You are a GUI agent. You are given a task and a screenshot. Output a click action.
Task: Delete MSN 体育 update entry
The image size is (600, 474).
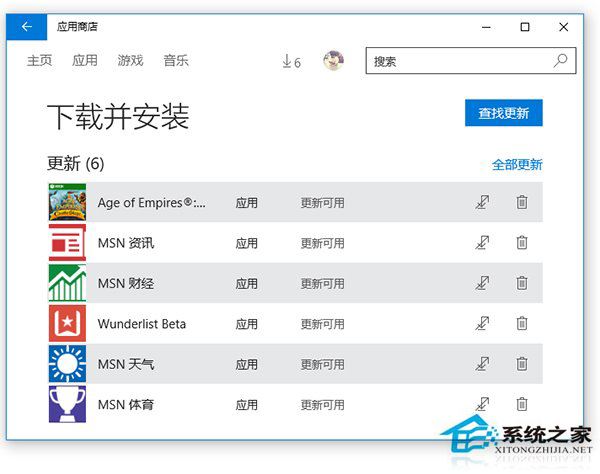tap(522, 404)
